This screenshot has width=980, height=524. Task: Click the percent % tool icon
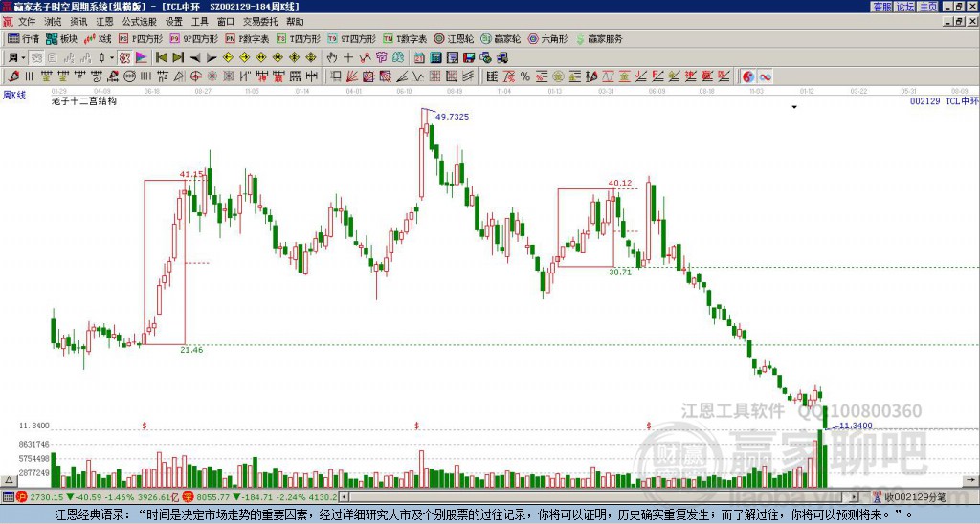tap(525, 76)
